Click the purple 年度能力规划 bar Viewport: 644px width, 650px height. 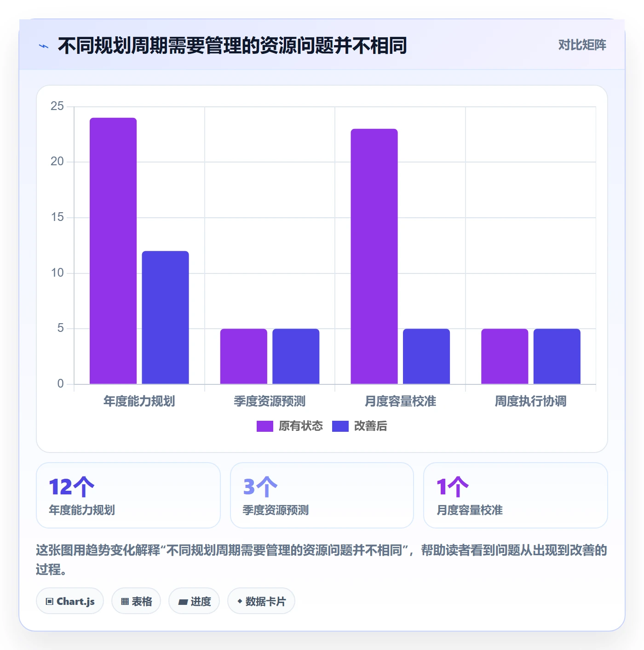click(113, 251)
